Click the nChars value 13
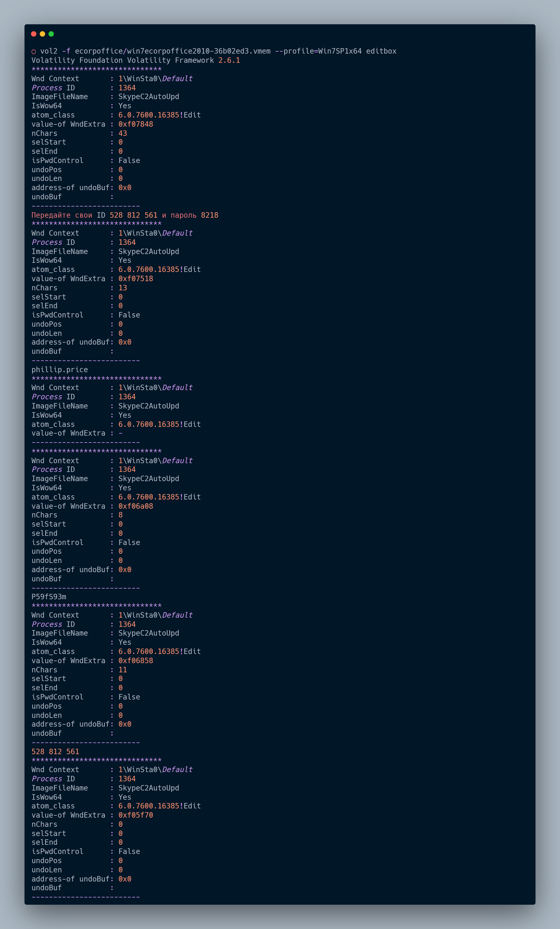Viewport: 560px width, 929px height. 122,288
